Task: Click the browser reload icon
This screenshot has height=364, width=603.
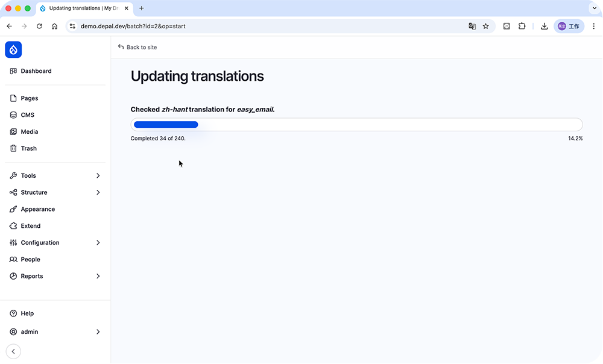Action: pyautogui.click(x=39, y=27)
